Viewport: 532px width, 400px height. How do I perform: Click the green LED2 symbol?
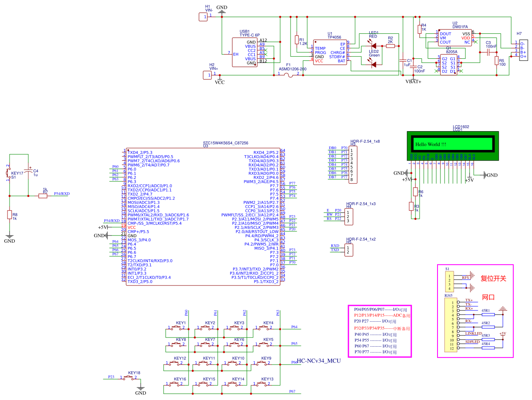pos(373,64)
